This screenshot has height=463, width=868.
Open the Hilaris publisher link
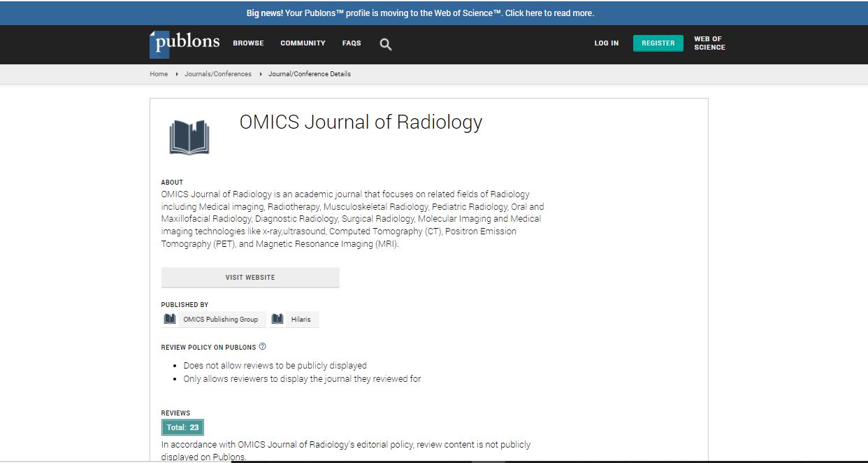[301, 320]
